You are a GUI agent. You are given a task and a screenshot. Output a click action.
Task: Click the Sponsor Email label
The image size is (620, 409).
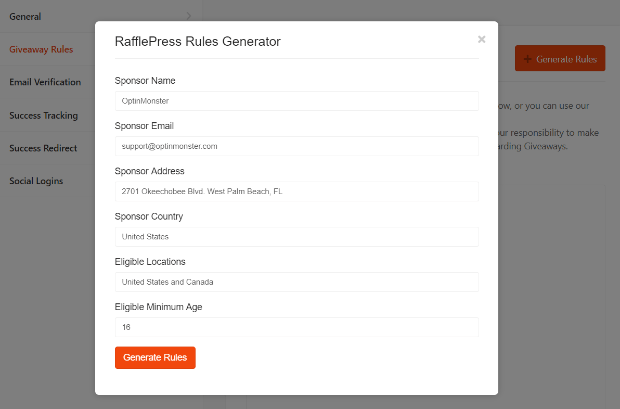tap(144, 126)
